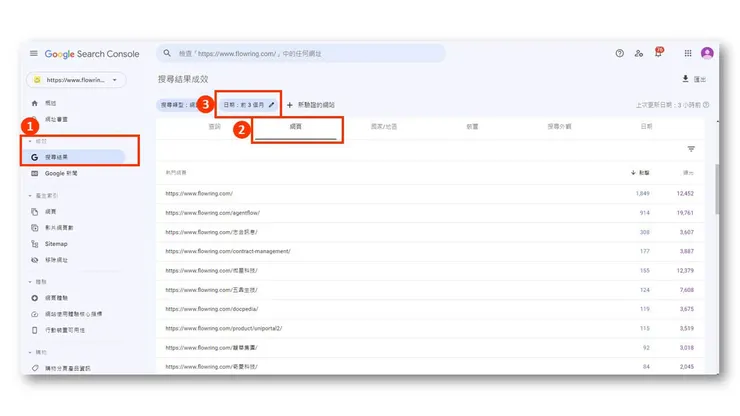Open Sitemap in sidebar
740x416 pixels.
point(49,244)
